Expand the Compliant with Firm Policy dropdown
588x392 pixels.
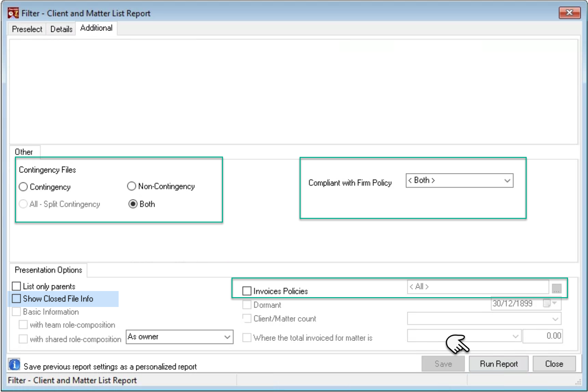pyautogui.click(x=459, y=181)
